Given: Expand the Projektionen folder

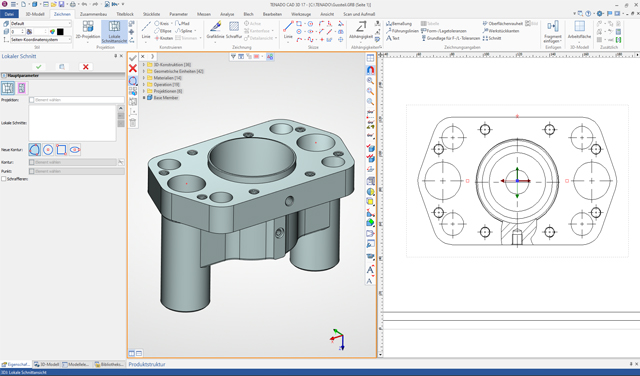Looking at the screenshot, I should click(144, 91).
